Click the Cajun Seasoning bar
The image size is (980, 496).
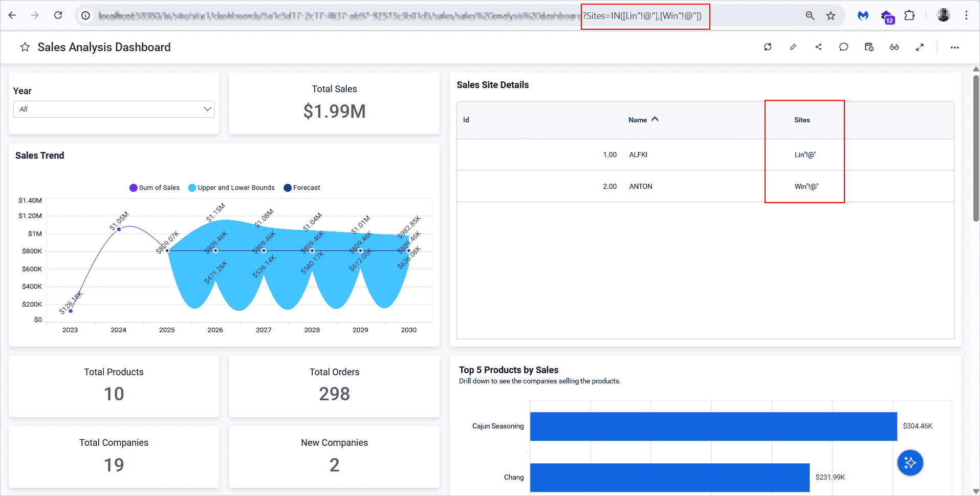click(x=713, y=426)
